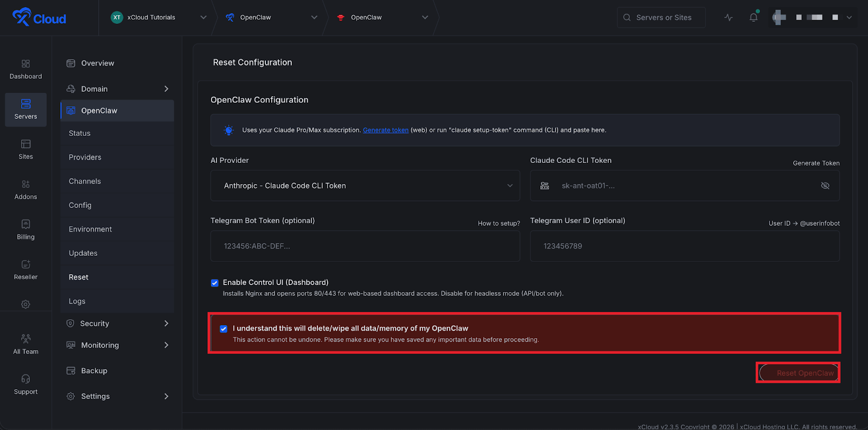Open the Dashboard icon in left rail
The width and height of the screenshot is (868, 430).
pos(25,64)
